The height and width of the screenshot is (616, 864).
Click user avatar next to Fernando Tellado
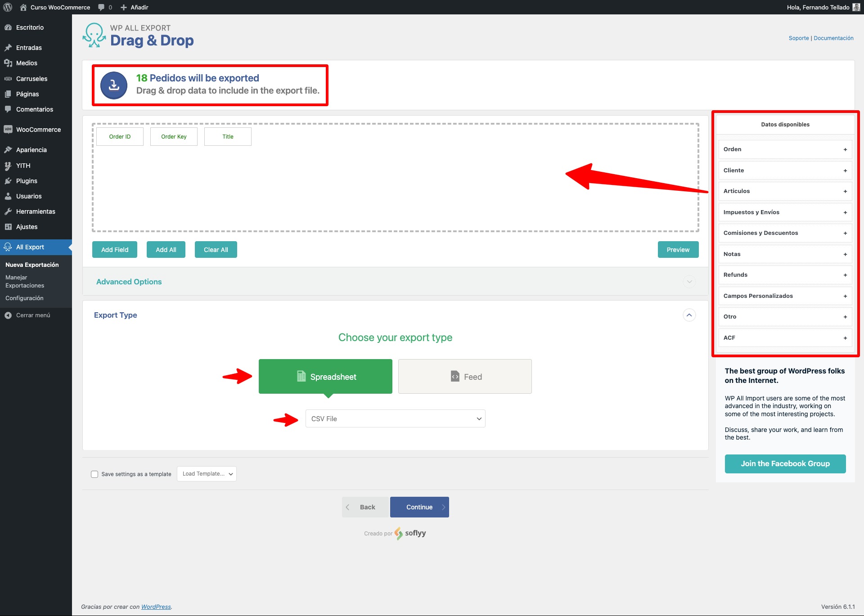click(x=856, y=7)
